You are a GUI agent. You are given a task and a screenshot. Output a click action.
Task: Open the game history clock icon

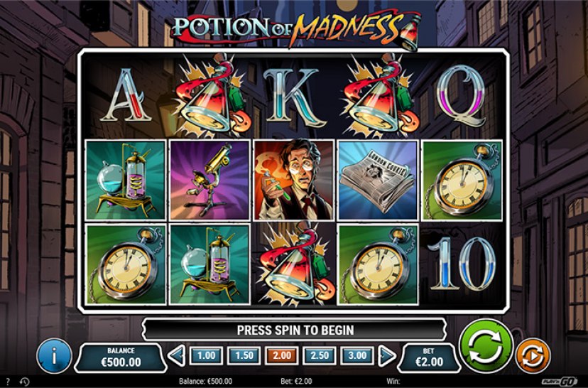point(24,382)
